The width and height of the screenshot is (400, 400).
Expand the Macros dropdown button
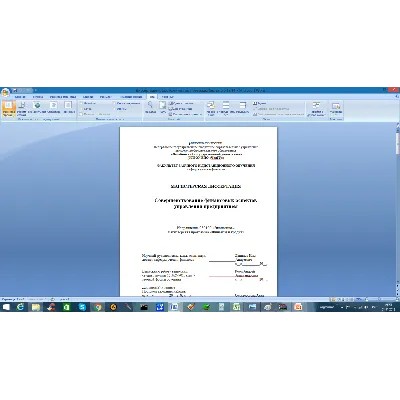point(336,108)
